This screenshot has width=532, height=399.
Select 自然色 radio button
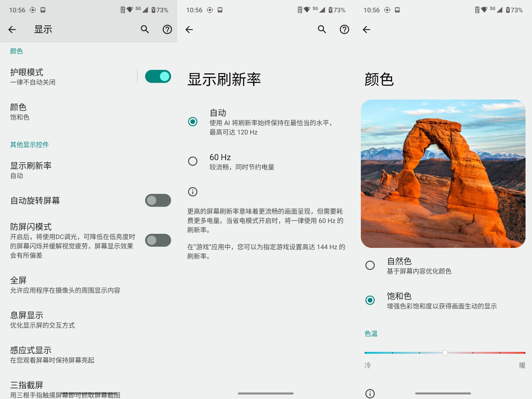tap(370, 265)
